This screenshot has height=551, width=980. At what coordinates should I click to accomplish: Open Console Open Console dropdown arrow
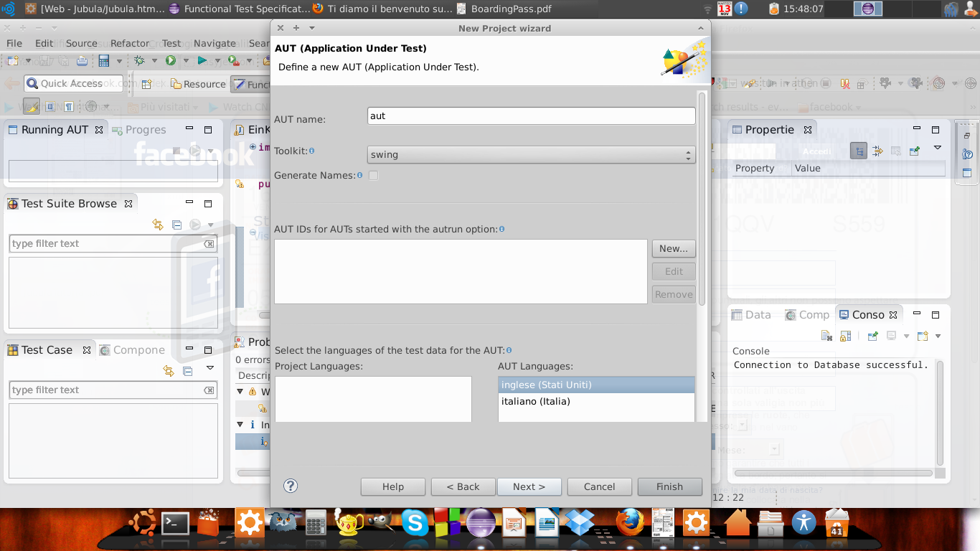937,336
